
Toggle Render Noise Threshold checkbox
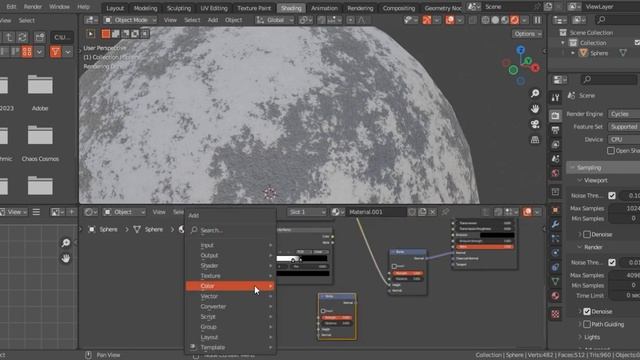tap(611, 262)
